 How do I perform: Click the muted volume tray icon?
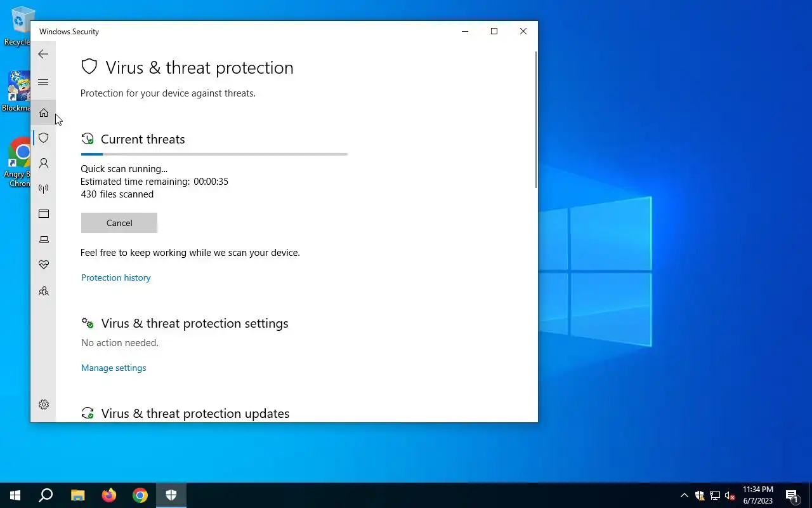coord(730,495)
